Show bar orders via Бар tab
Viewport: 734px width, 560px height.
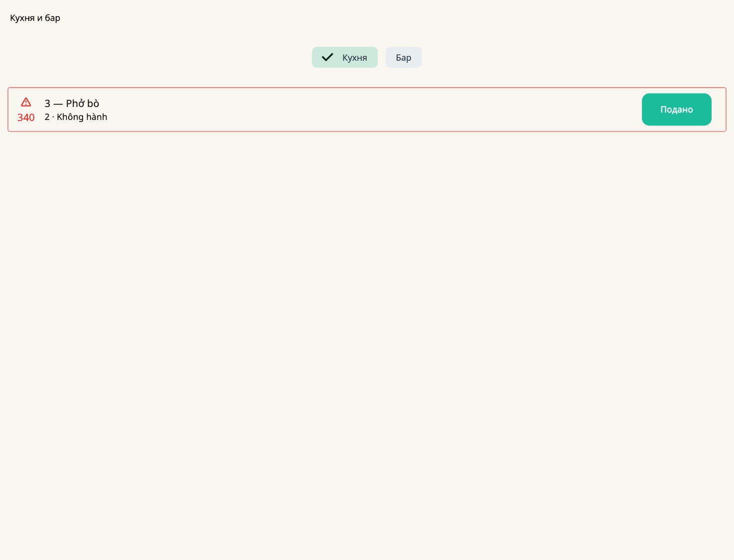point(404,57)
